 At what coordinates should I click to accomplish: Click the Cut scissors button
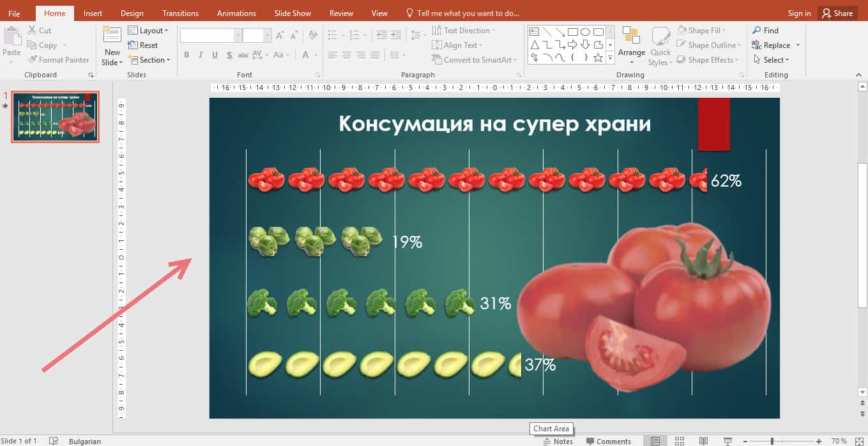39,30
